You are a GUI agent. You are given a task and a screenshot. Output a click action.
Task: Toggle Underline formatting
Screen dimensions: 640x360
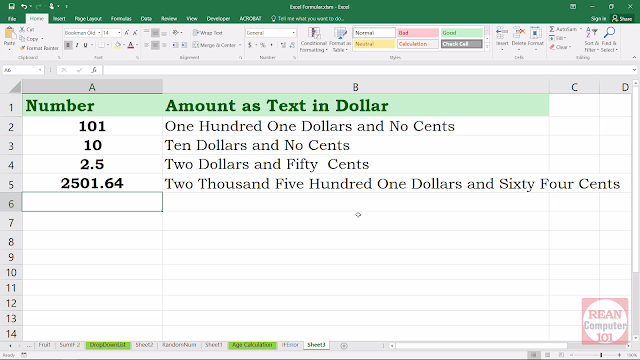coord(85,45)
